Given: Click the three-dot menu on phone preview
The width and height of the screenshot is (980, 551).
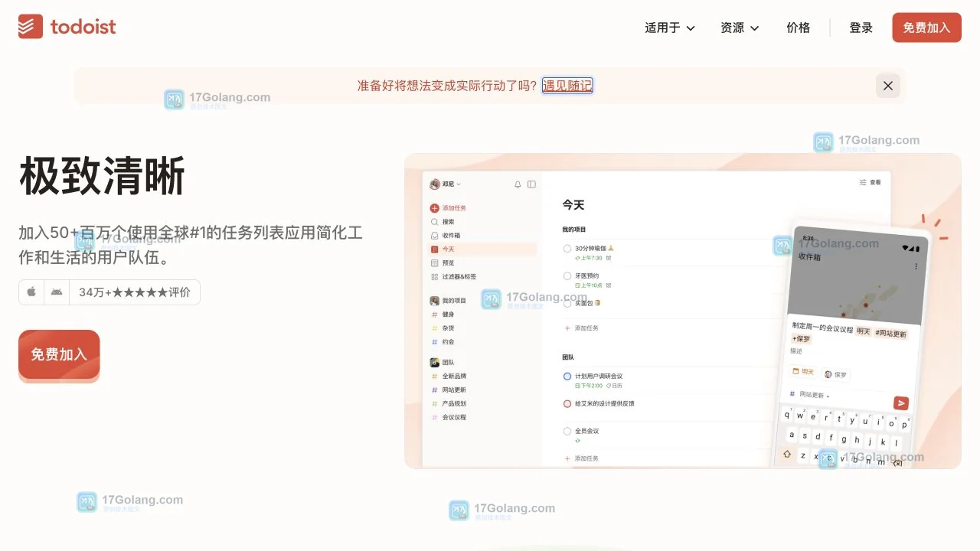Looking at the screenshot, I should (916, 266).
